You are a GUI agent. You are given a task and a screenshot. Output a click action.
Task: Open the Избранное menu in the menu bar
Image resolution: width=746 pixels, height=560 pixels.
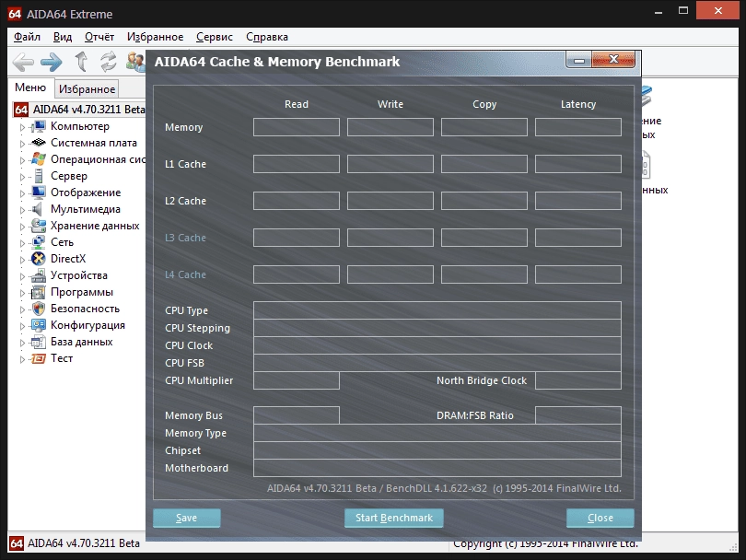tap(155, 37)
